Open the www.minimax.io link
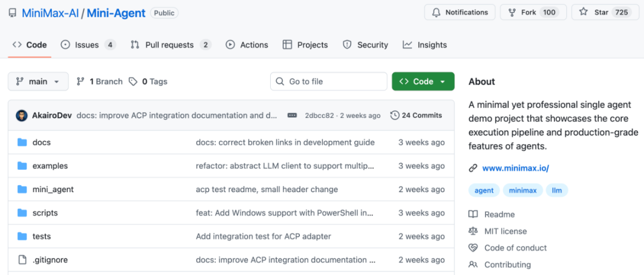 tap(515, 168)
